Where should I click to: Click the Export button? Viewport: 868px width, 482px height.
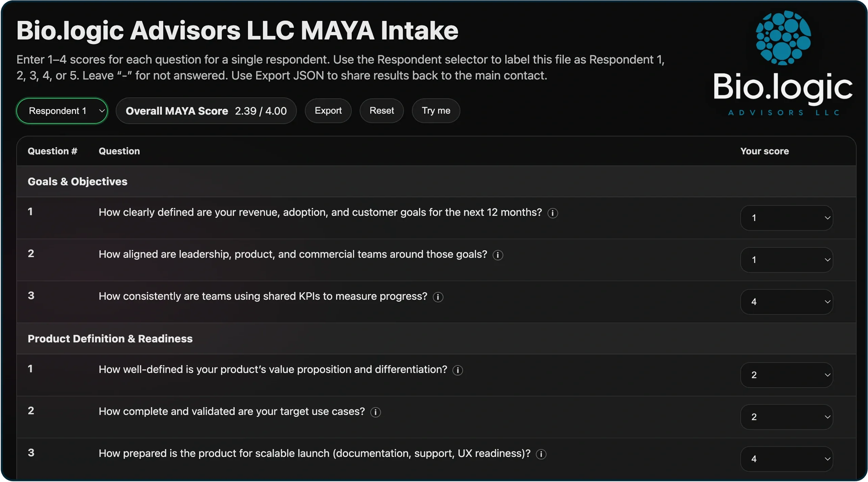coord(328,111)
